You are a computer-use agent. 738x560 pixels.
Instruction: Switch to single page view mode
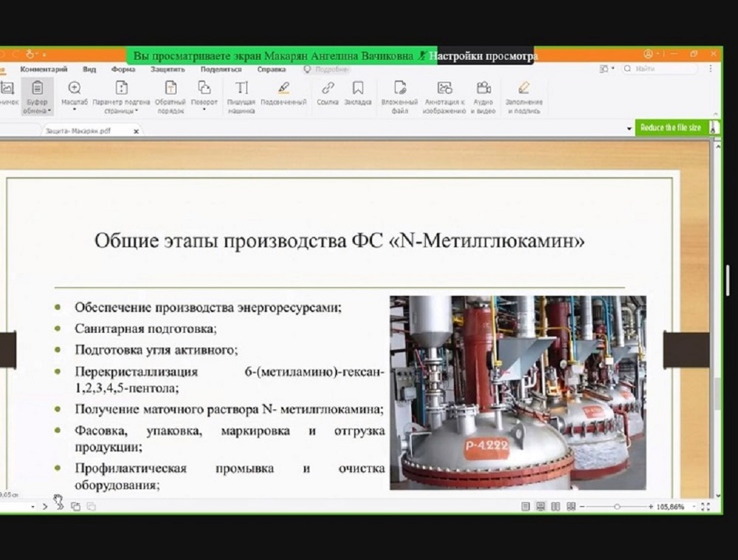tap(525, 507)
